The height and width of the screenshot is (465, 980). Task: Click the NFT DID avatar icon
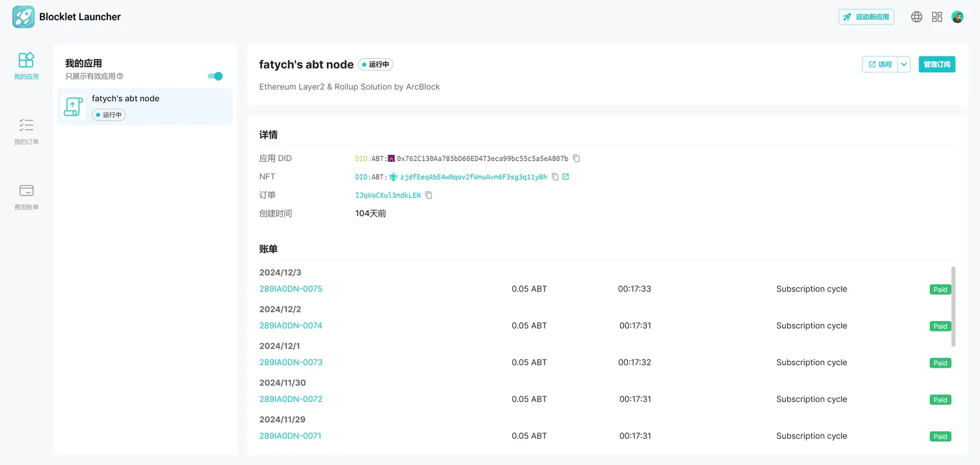coord(393,177)
